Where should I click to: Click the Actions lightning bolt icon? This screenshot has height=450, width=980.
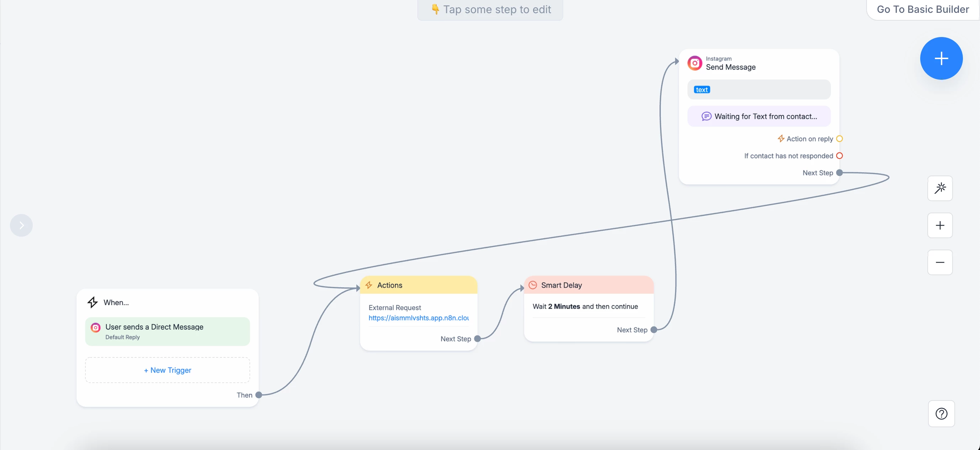369,285
